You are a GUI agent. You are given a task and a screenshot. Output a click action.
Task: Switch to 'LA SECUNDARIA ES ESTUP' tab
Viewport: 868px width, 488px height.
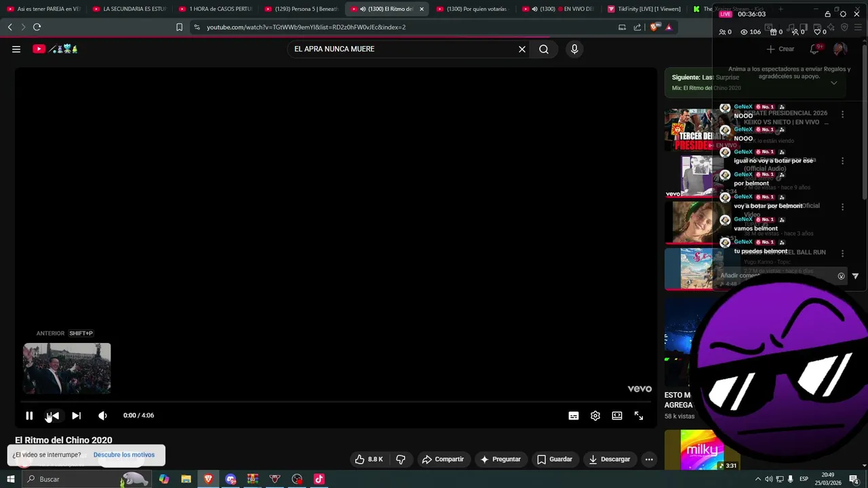[x=130, y=9]
